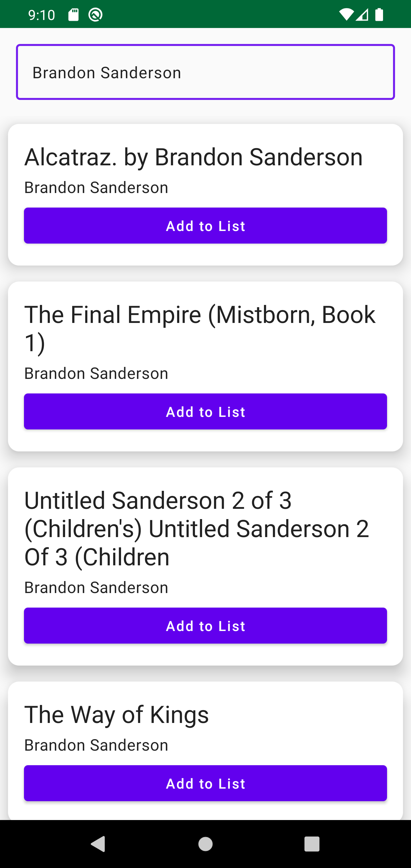Image resolution: width=411 pixels, height=868 pixels.
Task: Select The Final Empire (Mistborn, Book 1) title
Action: 200,329
